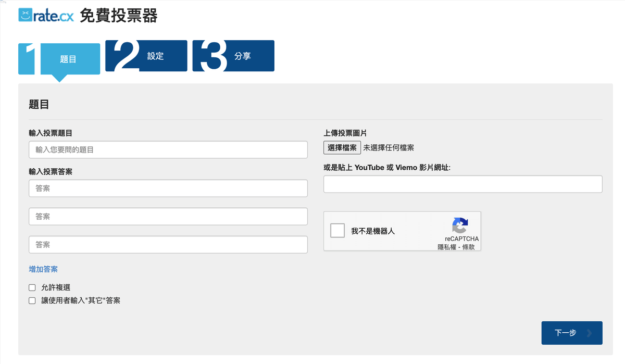Open the reCAPTCHA 隱私權 link
The height and width of the screenshot is (364, 625).
pos(447,247)
